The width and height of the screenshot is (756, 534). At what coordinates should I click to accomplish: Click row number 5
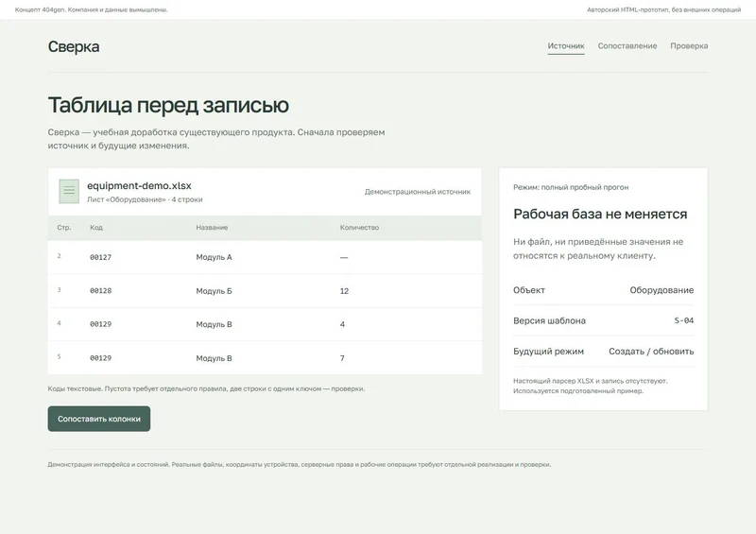coord(59,356)
